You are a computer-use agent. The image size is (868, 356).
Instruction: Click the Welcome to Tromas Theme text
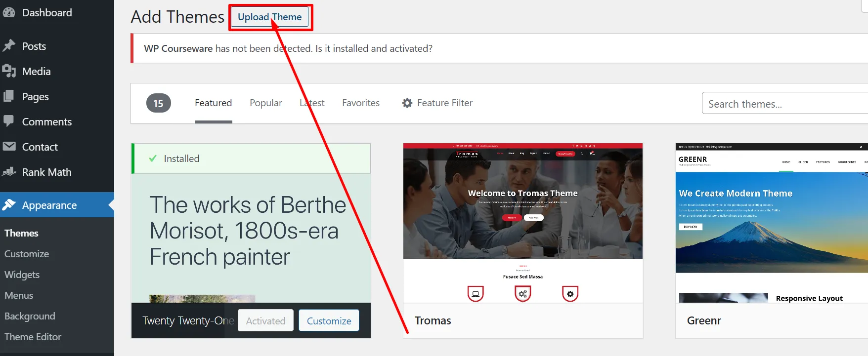(523, 193)
